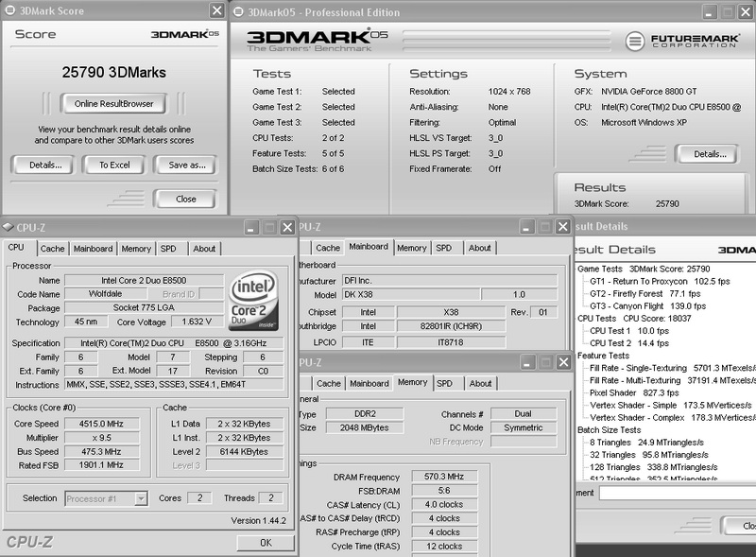This screenshot has width=756, height=557.
Task: Minimize the CPU-Z Mainboard window
Action: tap(526, 226)
